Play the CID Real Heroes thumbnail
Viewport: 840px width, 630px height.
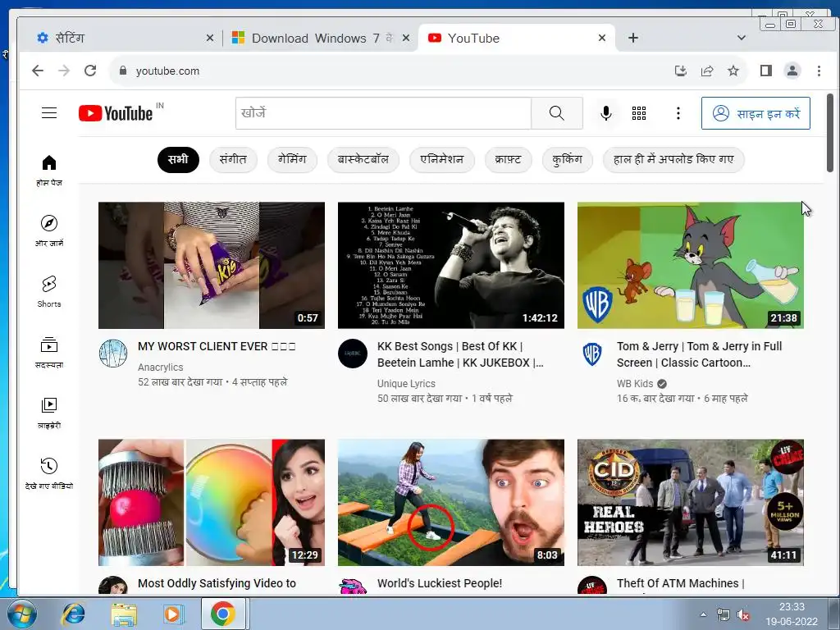691,503
